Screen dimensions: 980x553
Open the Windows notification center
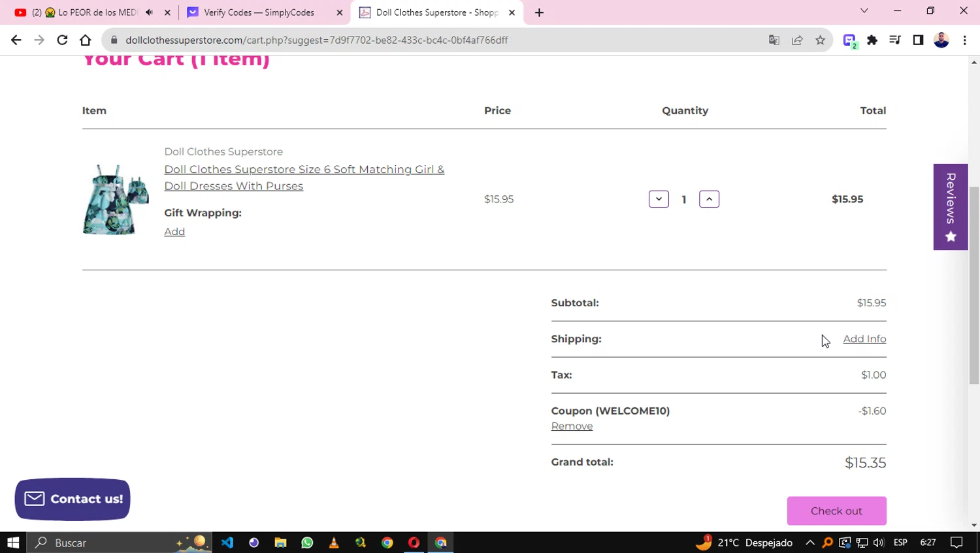[956, 543]
